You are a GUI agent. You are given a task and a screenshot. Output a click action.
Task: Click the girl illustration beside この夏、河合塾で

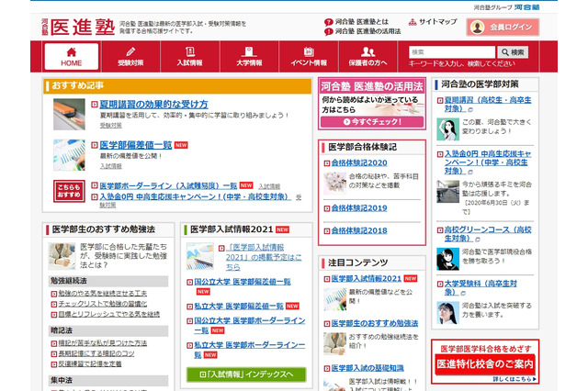(x=447, y=129)
